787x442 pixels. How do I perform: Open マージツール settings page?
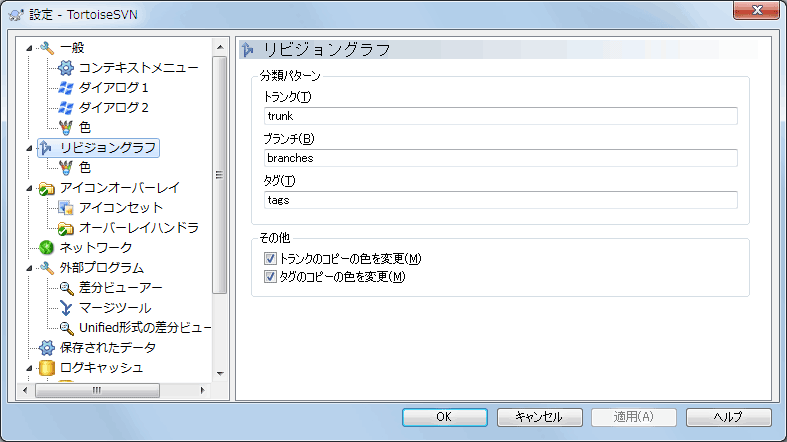(x=115, y=308)
